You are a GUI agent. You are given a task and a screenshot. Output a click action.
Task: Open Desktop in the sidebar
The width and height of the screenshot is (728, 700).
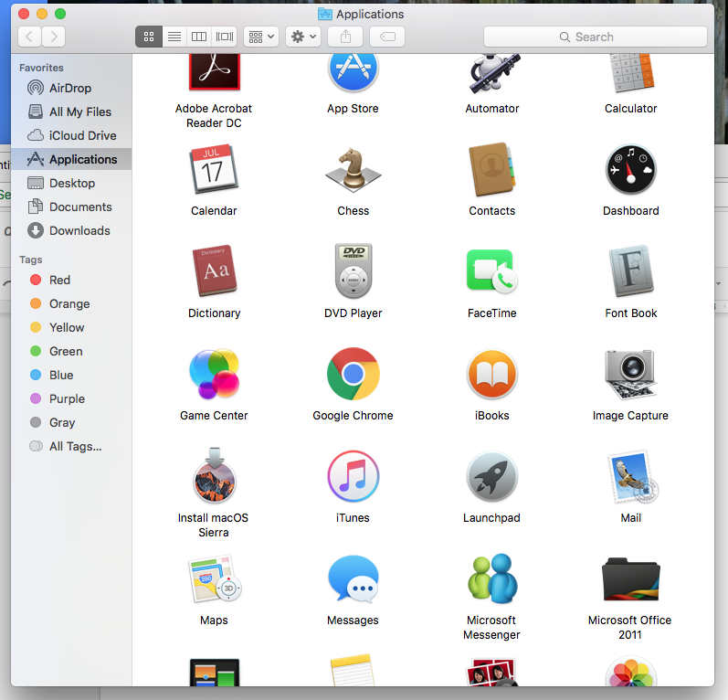pos(71,183)
